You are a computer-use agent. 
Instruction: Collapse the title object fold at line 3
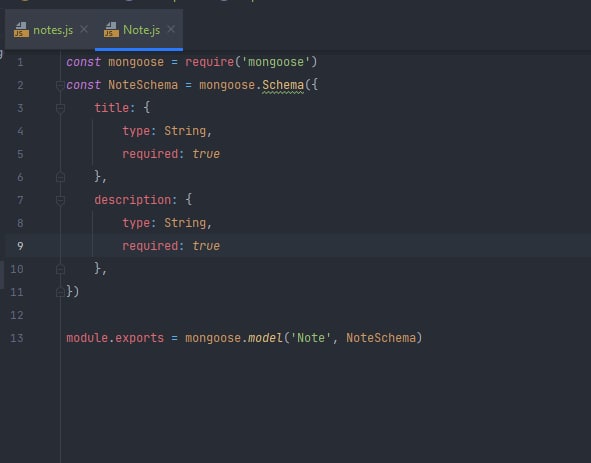coord(60,109)
